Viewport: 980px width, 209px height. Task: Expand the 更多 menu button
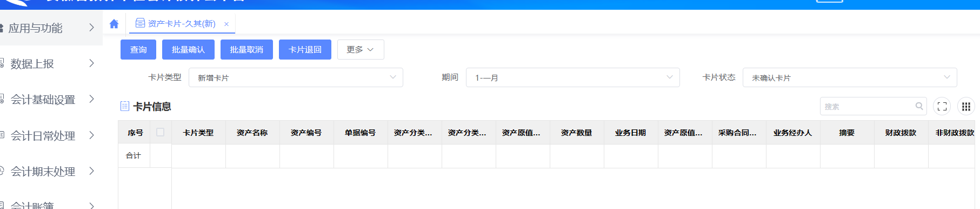coord(361,49)
